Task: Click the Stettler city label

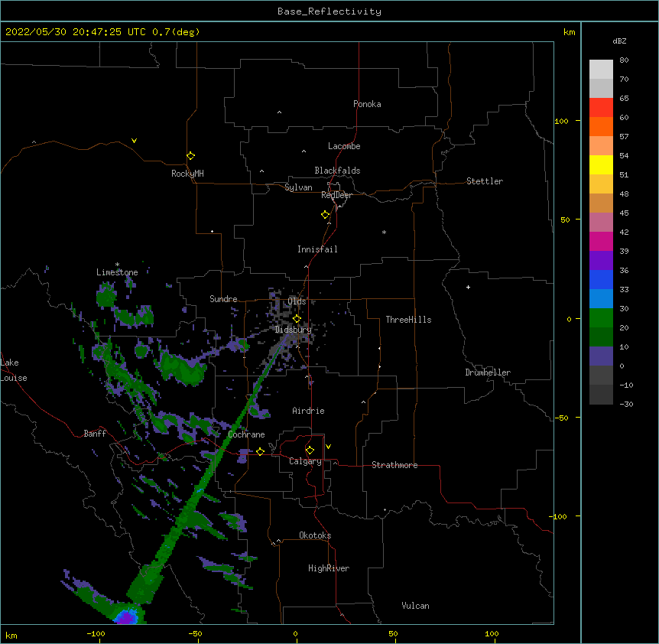Action: (485, 181)
